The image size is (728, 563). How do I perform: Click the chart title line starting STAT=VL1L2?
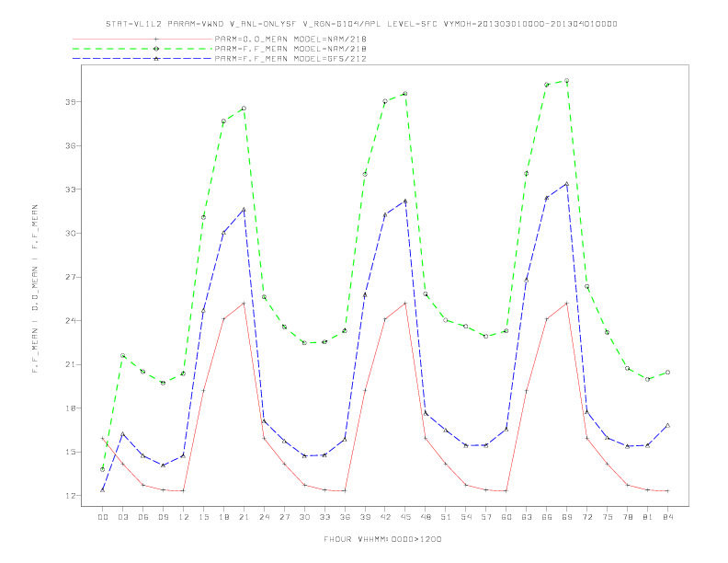tap(361, 24)
